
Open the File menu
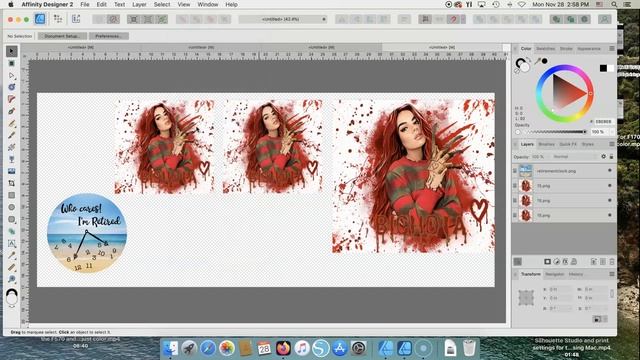(85, 4)
